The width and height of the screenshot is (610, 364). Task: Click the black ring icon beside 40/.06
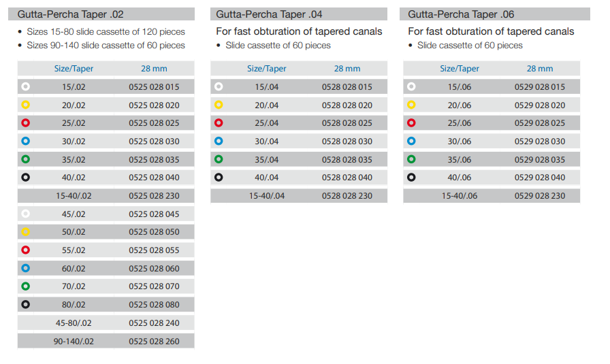(411, 178)
